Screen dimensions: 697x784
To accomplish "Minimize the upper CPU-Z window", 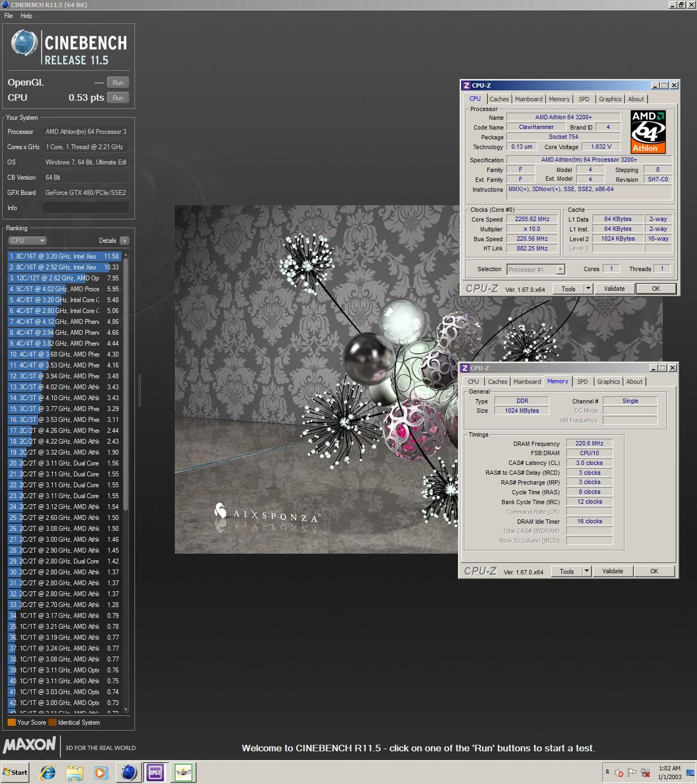I will [x=655, y=85].
